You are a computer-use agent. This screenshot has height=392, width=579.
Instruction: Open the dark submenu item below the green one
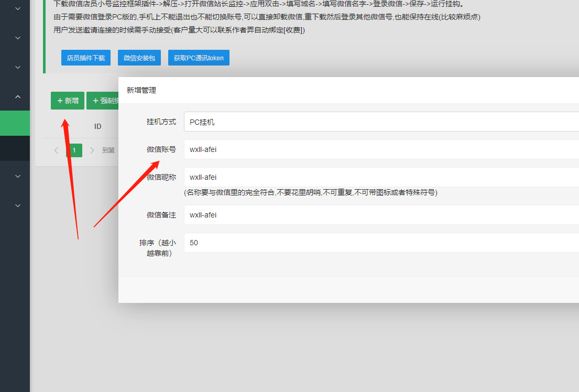point(15,148)
